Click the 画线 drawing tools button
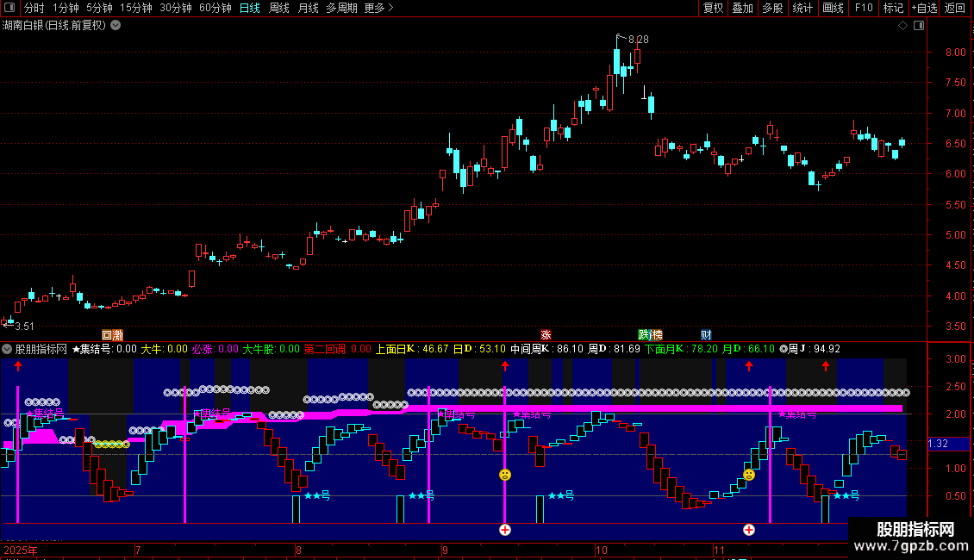This screenshot has height=560, width=974. coord(833,8)
